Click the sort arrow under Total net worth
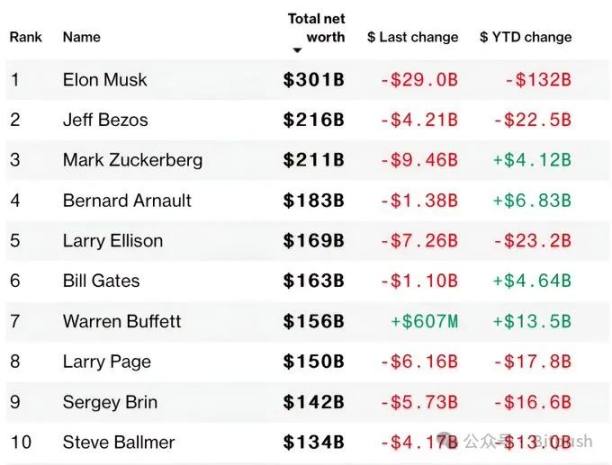 coord(297,51)
